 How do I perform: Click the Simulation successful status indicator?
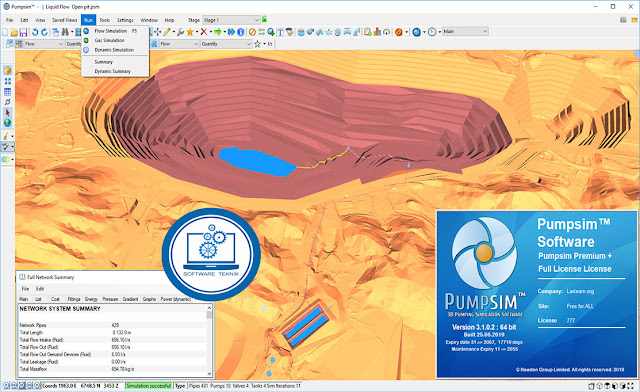click(x=149, y=385)
